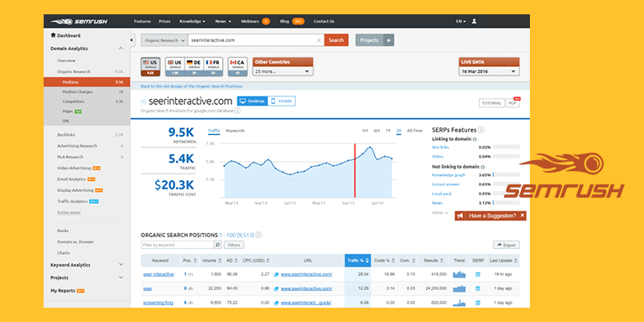The width and height of the screenshot is (644, 322).
Task: Set chart range to All Time
Action: pos(414,131)
